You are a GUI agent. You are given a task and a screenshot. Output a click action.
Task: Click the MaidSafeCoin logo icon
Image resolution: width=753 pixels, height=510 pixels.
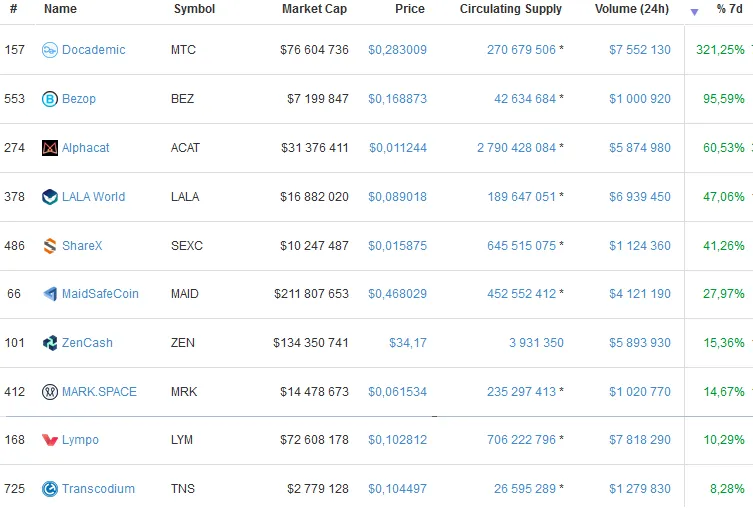(50, 294)
